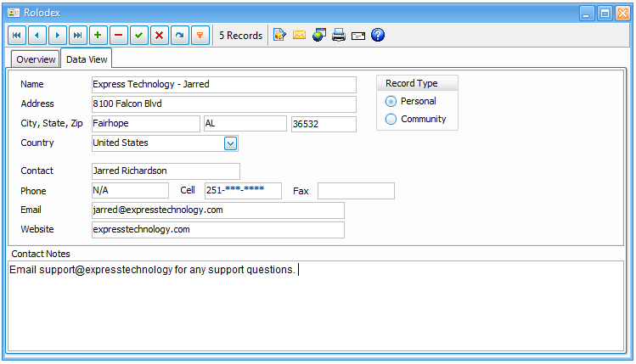This screenshot has height=364, width=636.
Task: Switch to the Overview tab
Action: 36,59
